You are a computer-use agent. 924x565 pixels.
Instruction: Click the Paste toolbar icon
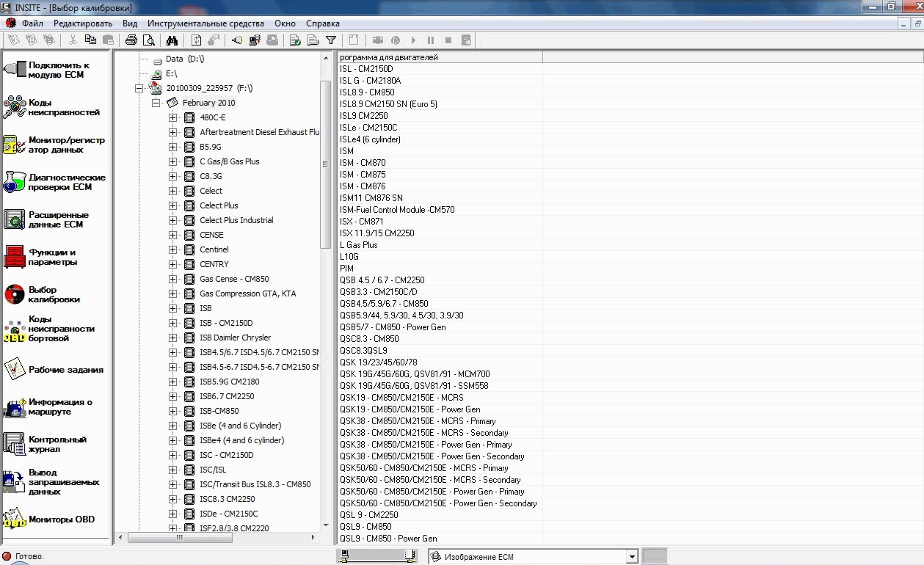109,40
